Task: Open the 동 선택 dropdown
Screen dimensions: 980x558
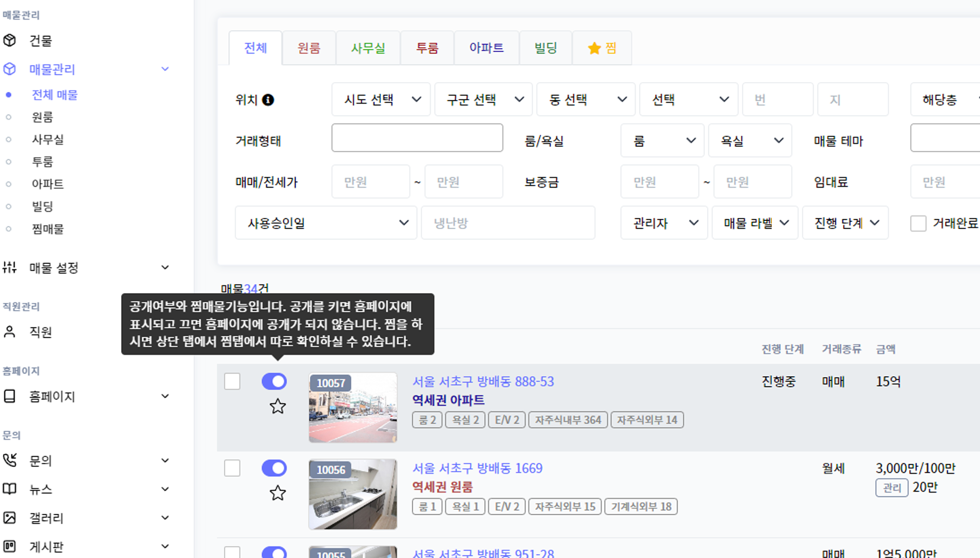Action: [586, 99]
